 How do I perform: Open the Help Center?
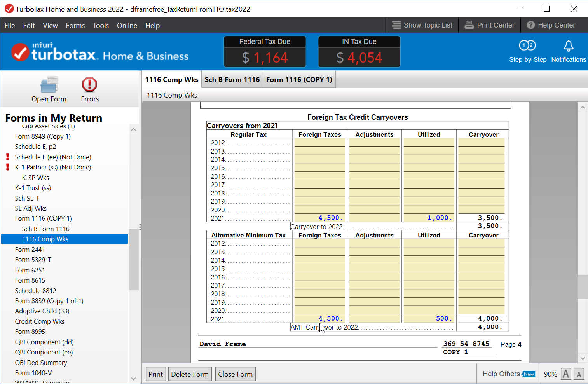tap(551, 25)
